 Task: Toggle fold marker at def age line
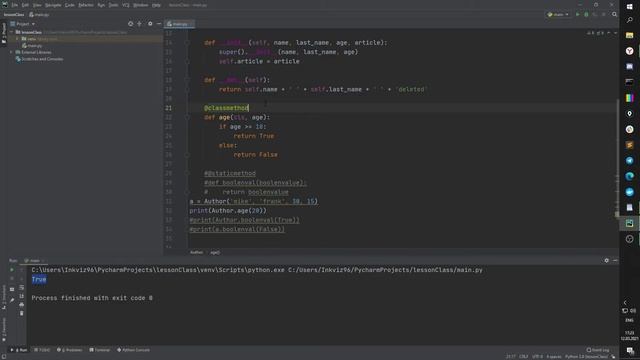click(x=187, y=118)
